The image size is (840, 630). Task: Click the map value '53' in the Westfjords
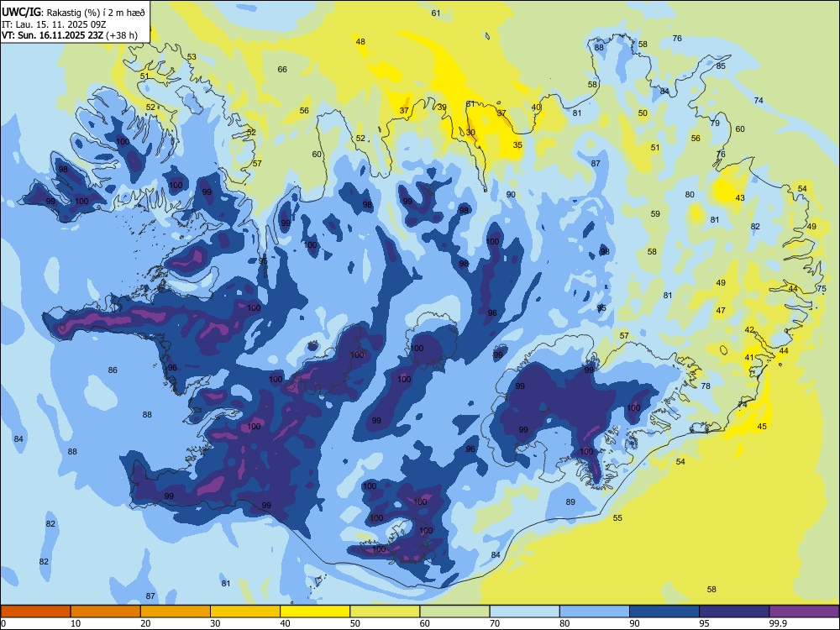(192, 57)
